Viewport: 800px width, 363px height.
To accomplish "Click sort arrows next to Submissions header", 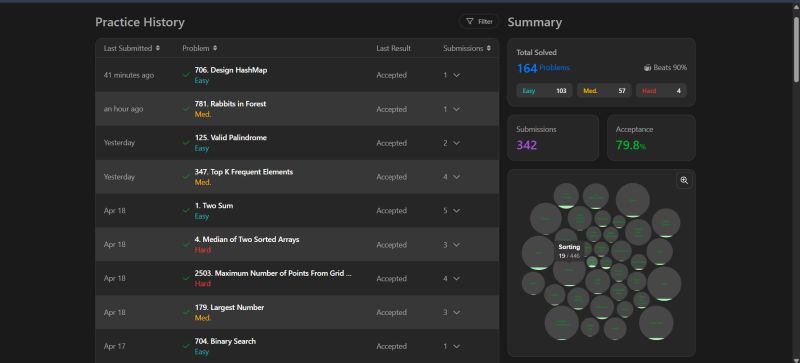I will pyautogui.click(x=489, y=48).
